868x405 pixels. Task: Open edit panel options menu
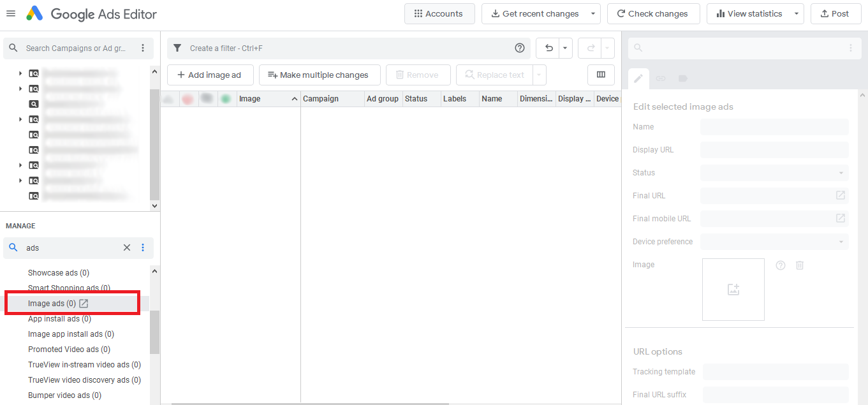pos(850,48)
